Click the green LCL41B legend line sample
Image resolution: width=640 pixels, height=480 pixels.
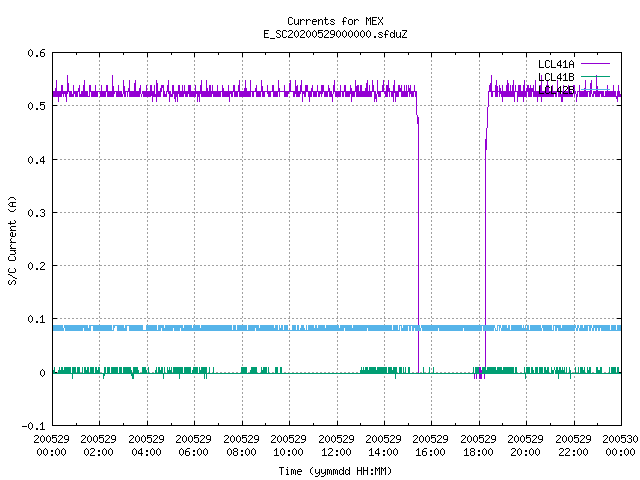pyautogui.click(x=595, y=76)
